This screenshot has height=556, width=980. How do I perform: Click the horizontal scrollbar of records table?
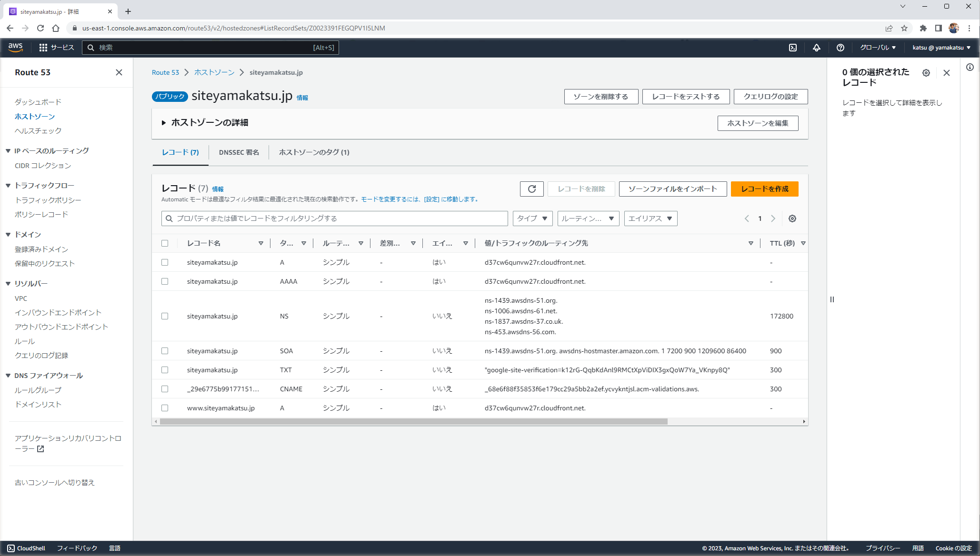point(414,422)
